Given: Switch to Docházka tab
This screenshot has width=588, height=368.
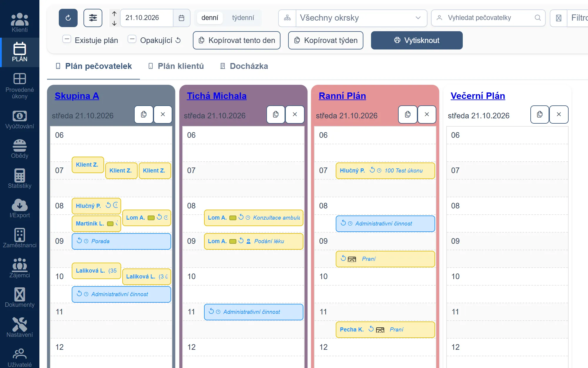Looking at the screenshot, I should tap(244, 66).
